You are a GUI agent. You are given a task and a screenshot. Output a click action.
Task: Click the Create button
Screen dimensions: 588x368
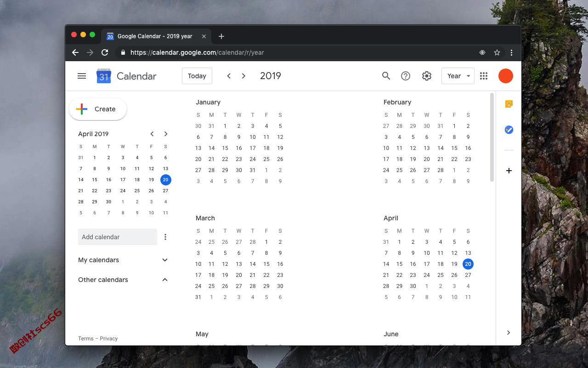click(x=98, y=109)
